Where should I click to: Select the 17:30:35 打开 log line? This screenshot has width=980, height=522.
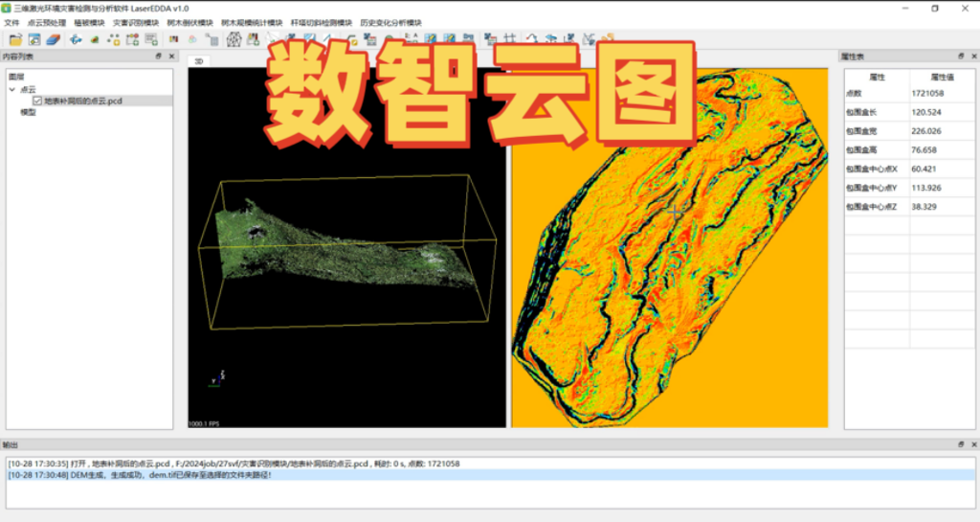[x=491, y=464]
